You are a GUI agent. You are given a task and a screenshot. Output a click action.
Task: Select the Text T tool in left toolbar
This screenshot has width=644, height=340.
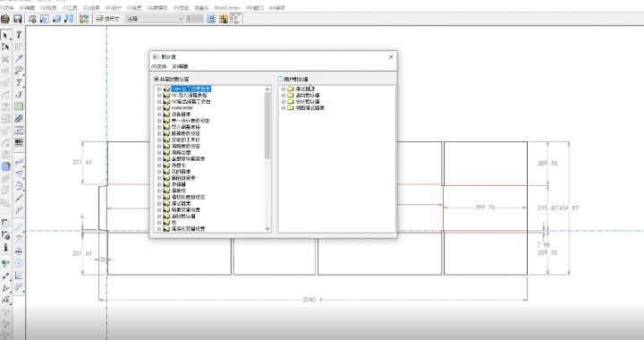[x=19, y=35]
